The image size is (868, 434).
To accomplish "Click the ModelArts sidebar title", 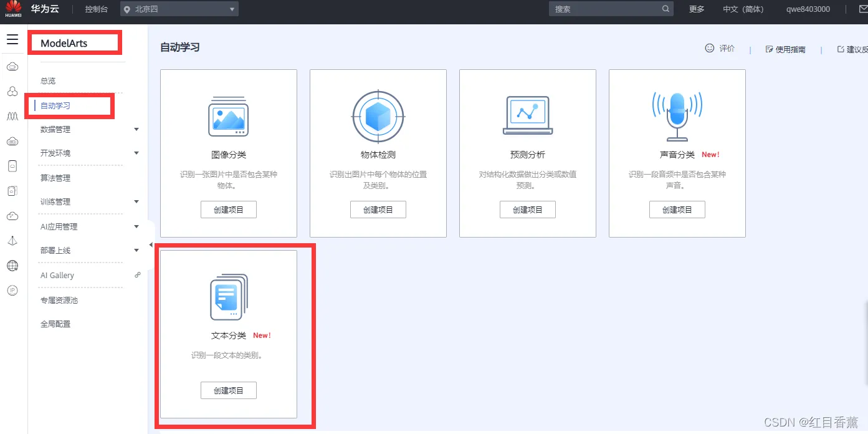I will [x=64, y=43].
